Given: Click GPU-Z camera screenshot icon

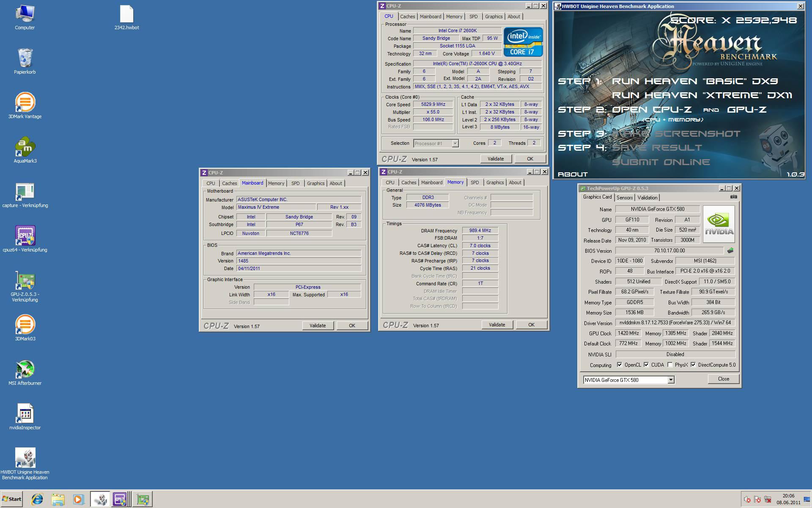Looking at the screenshot, I should click(x=734, y=197).
